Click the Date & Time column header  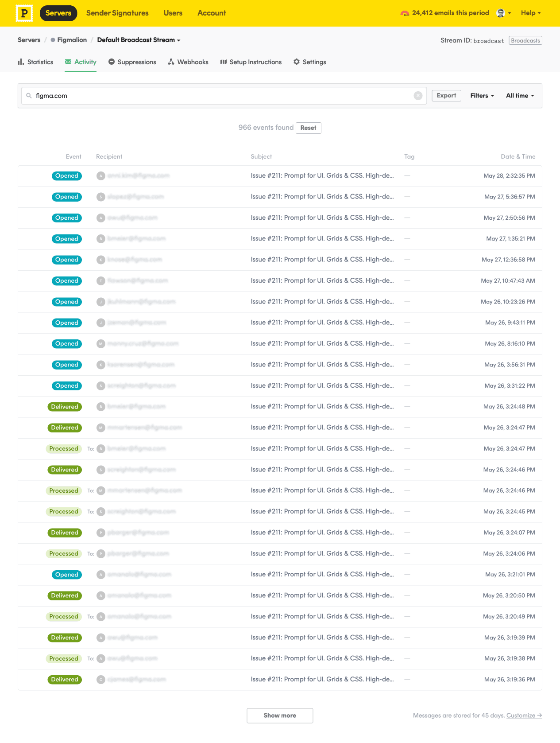tap(518, 157)
